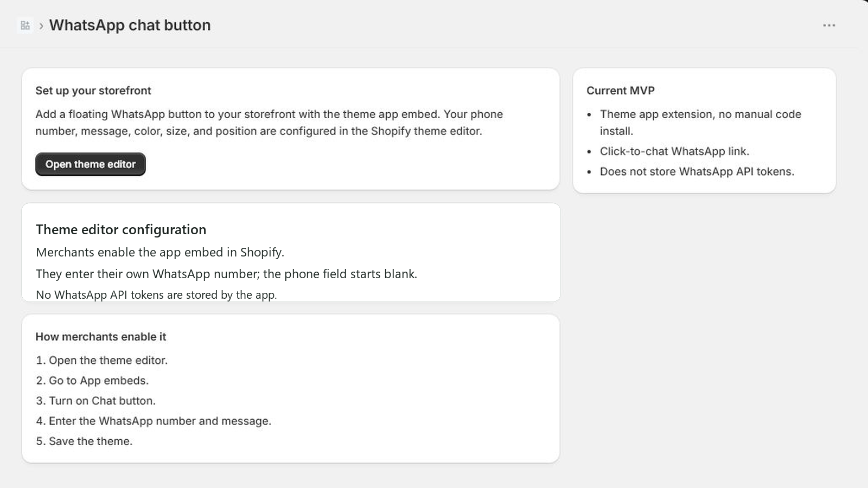Click the floating WhatsApp button description paragraph
Image resolution: width=868 pixels, height=488 pixels.
[x=269, y=123]
